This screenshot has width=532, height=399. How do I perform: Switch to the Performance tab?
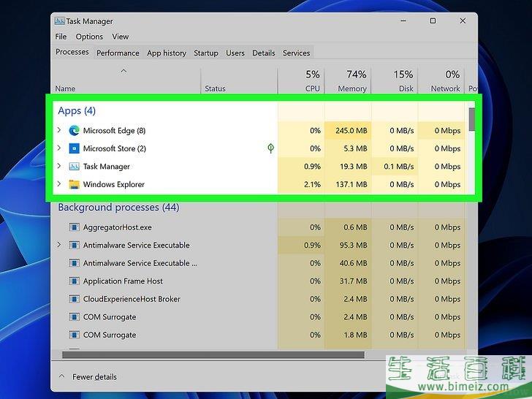click(x=118, y=53)
